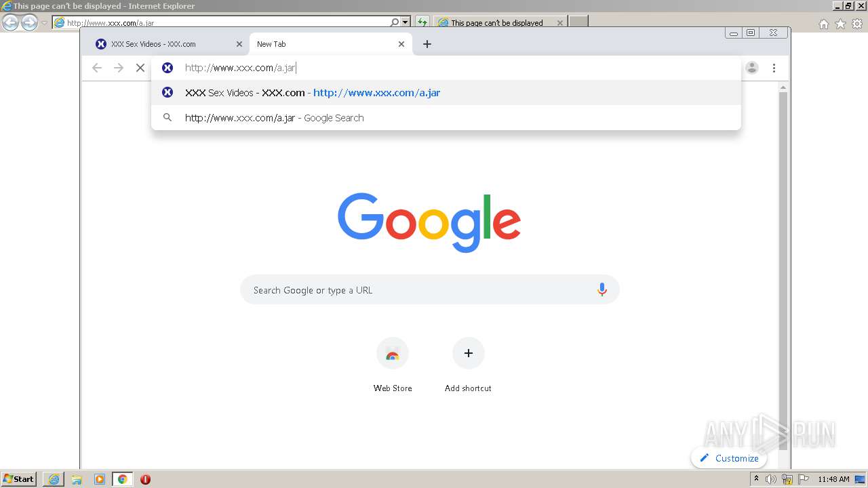
Task: Add shortcut with plus tile
Action: [468, 365]
